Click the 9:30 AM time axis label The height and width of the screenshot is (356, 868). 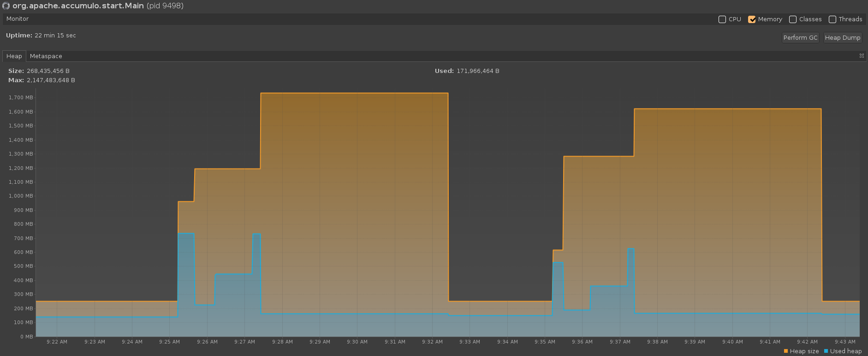pos(357,342)
